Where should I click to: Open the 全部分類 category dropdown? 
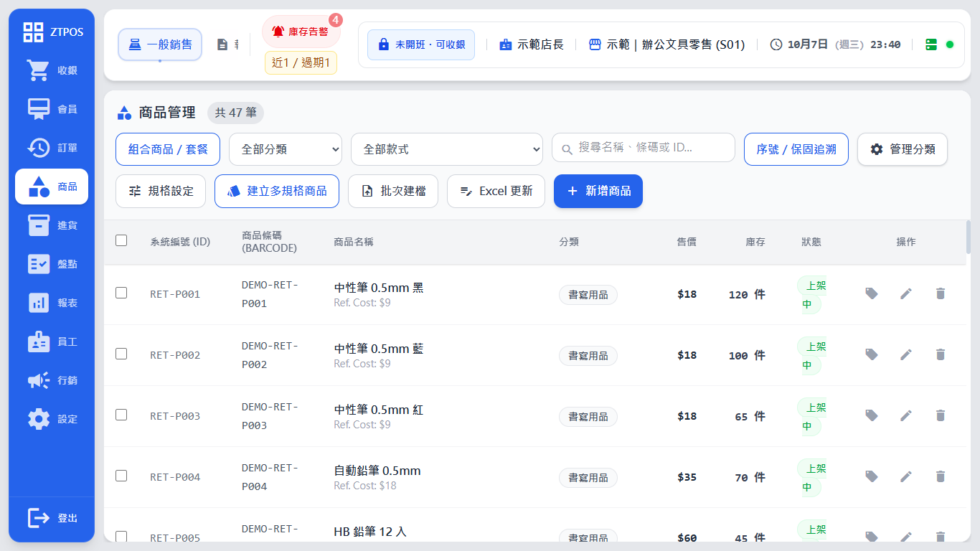click(x=286, y=149)
